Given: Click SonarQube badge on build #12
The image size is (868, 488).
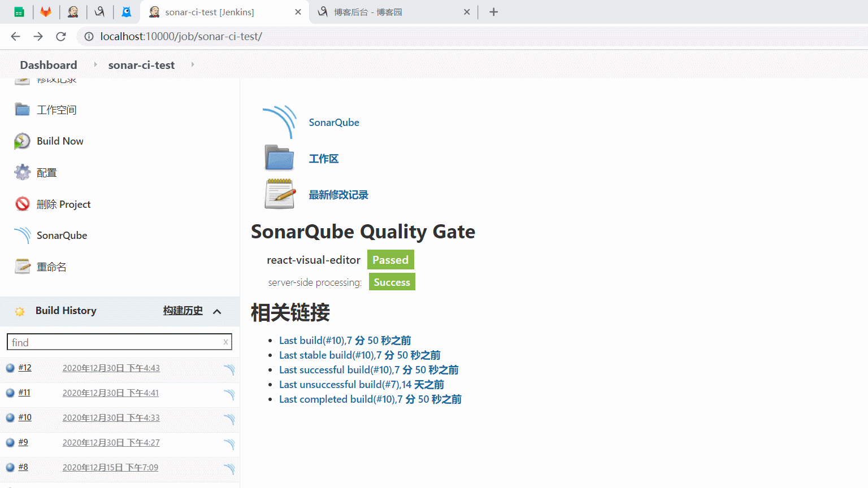Looking at the screenshot, I should pos(229,370).
